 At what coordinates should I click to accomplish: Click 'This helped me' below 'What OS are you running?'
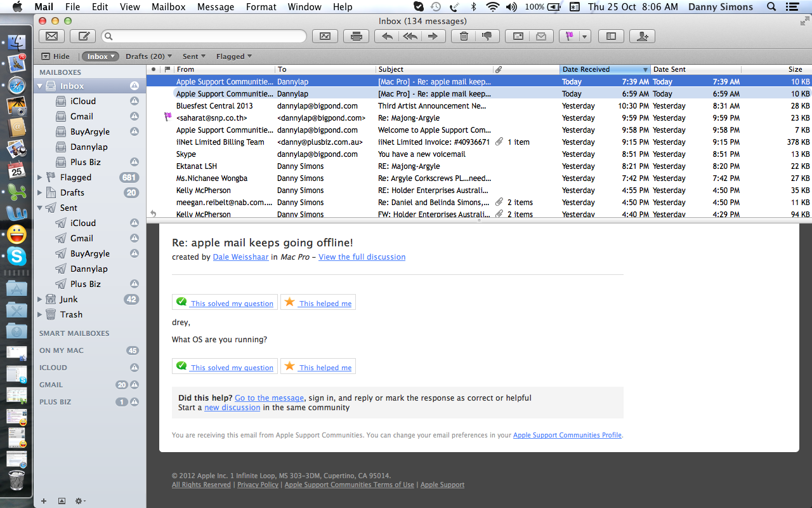click(x=318, y=367)
